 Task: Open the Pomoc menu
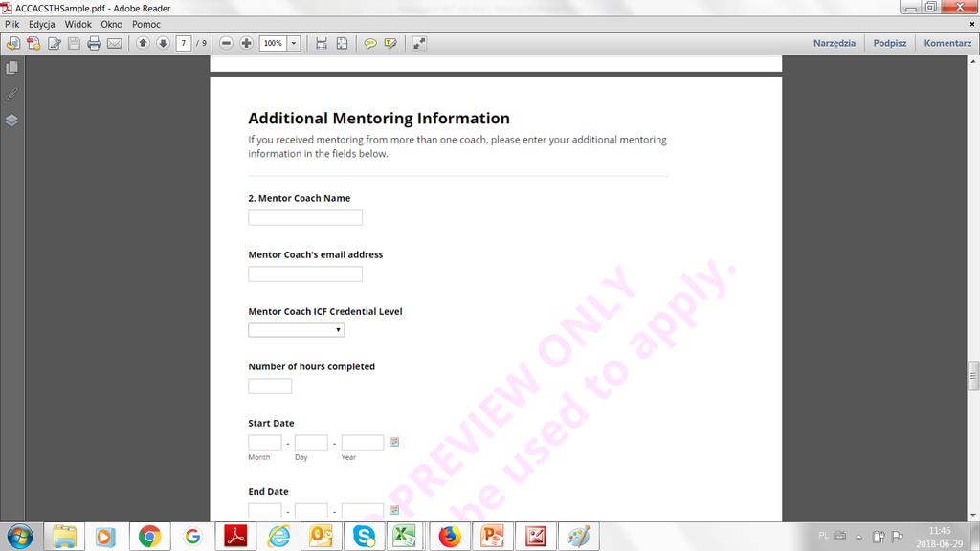pos(146,24)
